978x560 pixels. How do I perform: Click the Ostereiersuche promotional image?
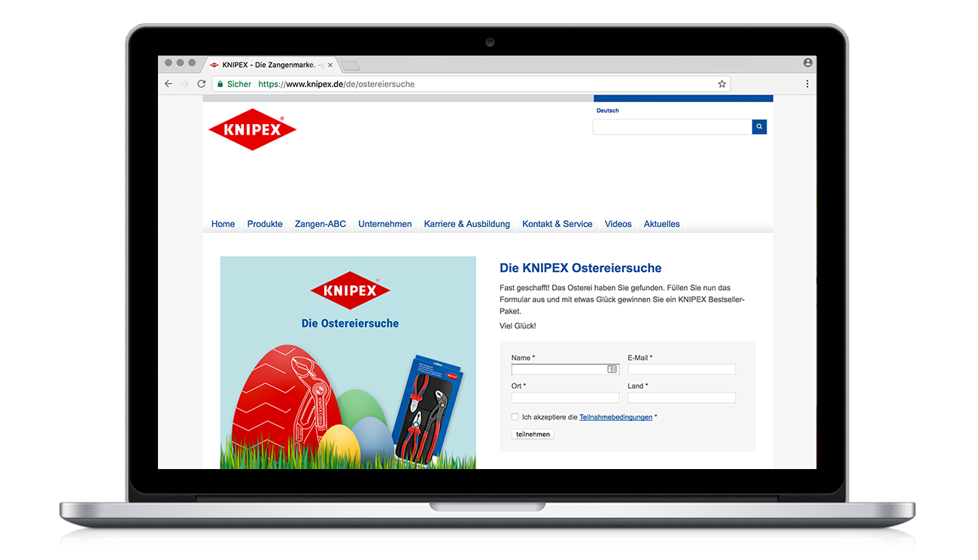[348, 362]
